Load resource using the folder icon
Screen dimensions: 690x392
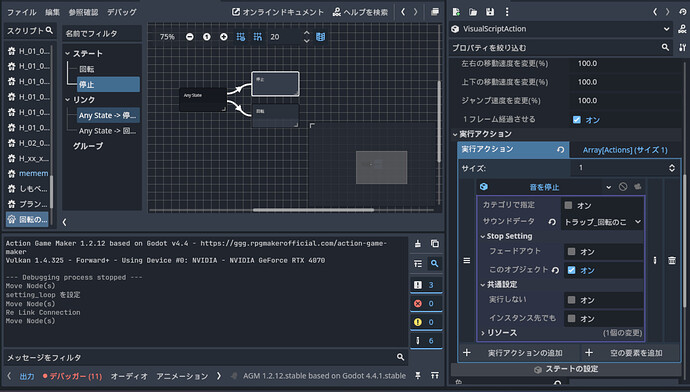pyautogui.click(x=473, y=12)
